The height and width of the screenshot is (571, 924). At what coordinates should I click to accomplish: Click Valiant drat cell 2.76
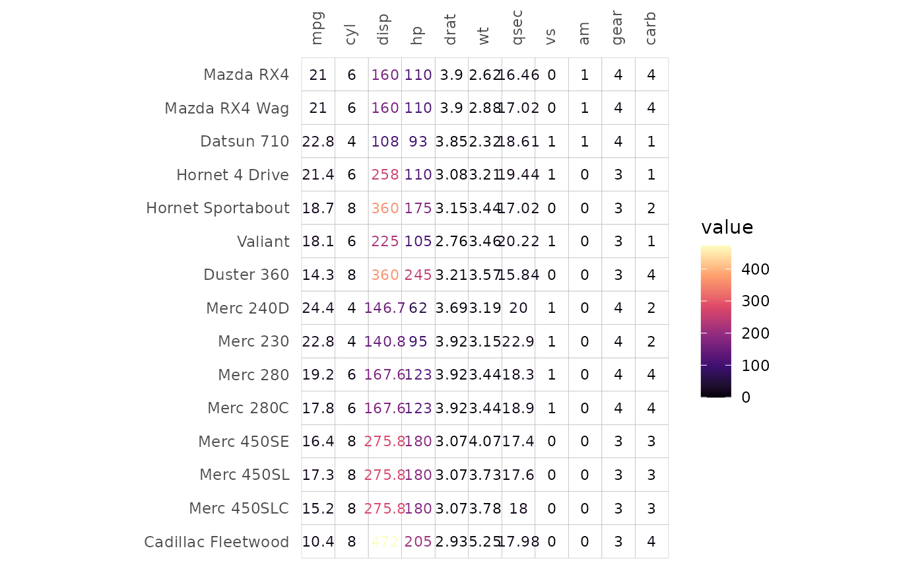(451, 242)
